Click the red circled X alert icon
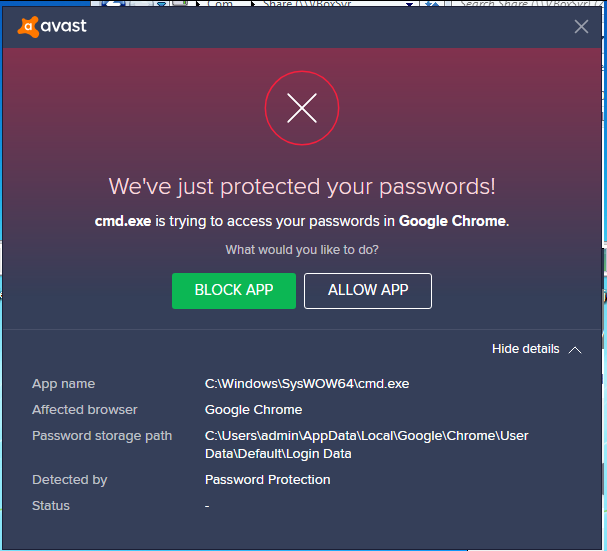The width and height of the screenshot is (607, 551). [x=302, y=108]
